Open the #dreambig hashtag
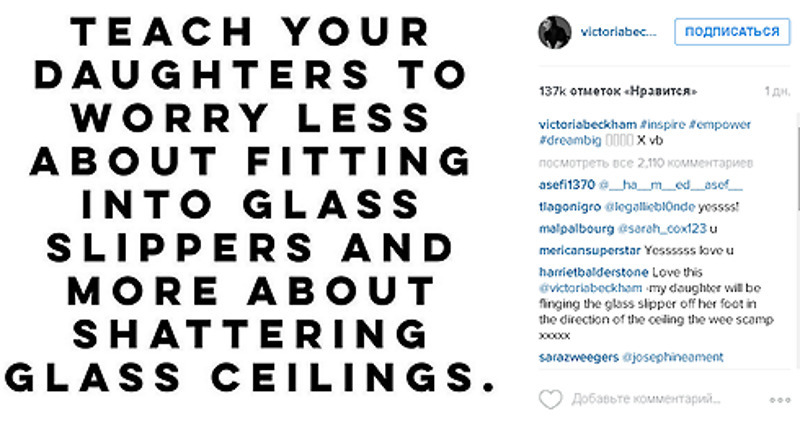800x424 pixels. coord(567,139)
